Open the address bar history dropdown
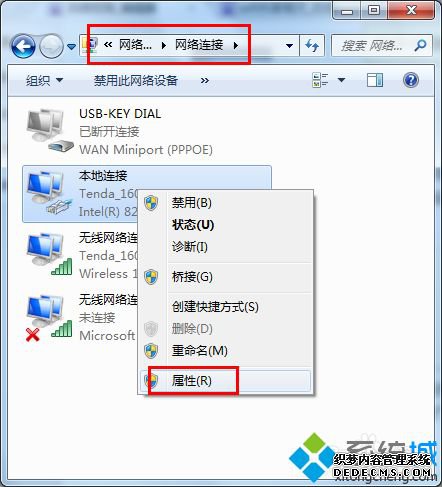The image size is (442, 487). point(289,45)
